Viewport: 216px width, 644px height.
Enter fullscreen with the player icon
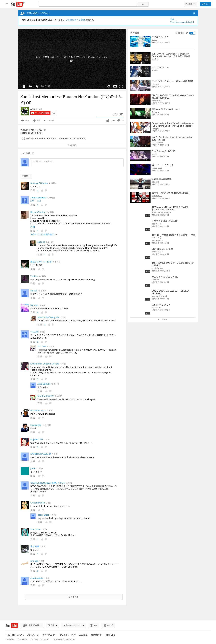pyautogui.click(x=121, y=86)
